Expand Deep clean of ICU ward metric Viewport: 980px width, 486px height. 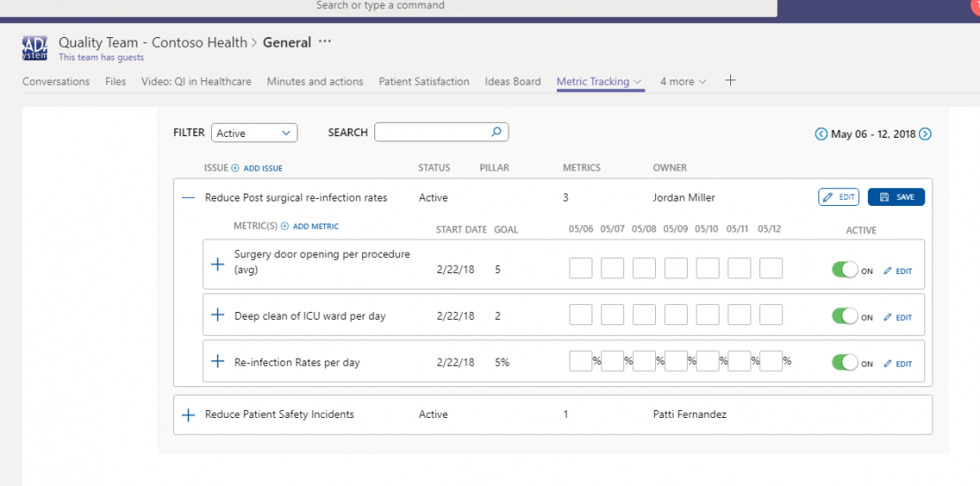[x=217, y=315]
